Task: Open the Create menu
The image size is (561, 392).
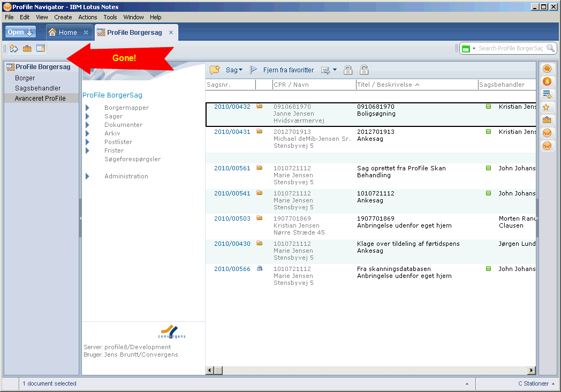Action: [63, 17]
